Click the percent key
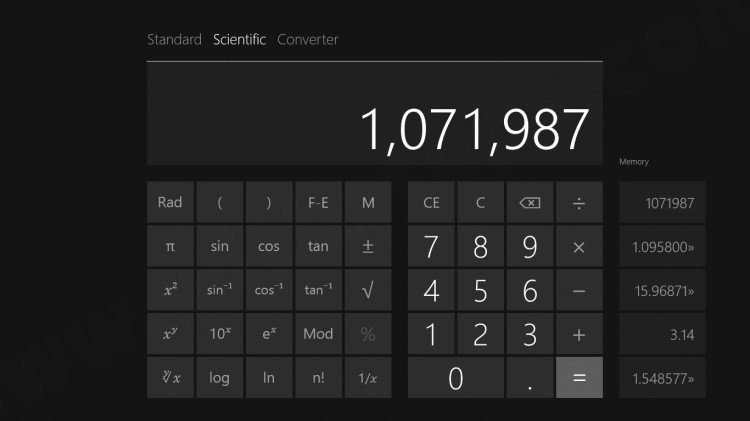Image resolution: width=750 pixels, height=421 pixels. [x=368, y=334]
